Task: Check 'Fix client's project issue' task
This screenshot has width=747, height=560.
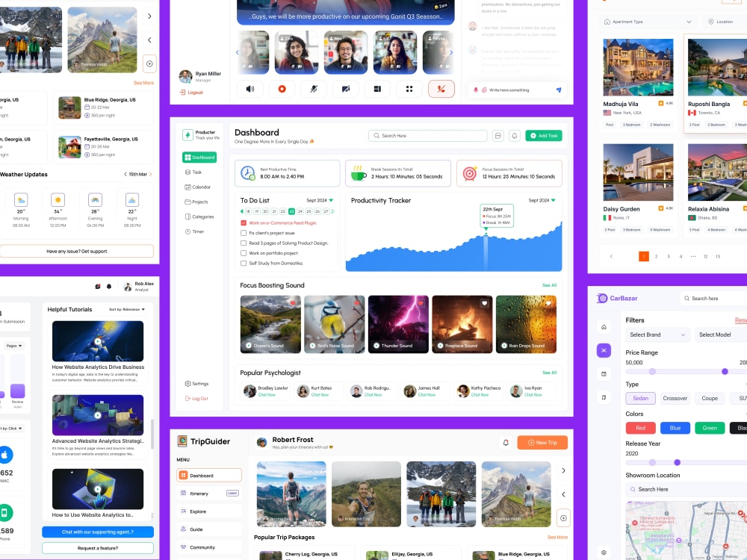Action: (244, 233)
